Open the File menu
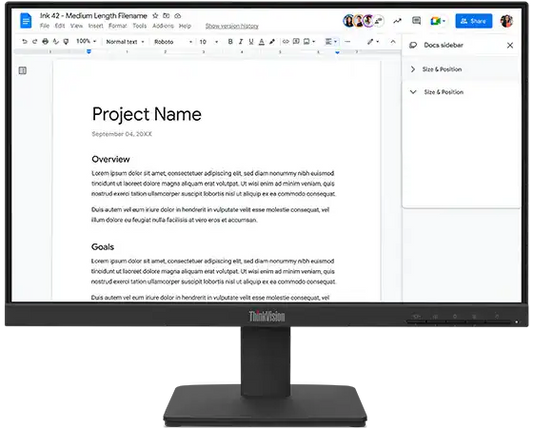The image size is (533, 428). pyautogui.click(x=45, y=26)
